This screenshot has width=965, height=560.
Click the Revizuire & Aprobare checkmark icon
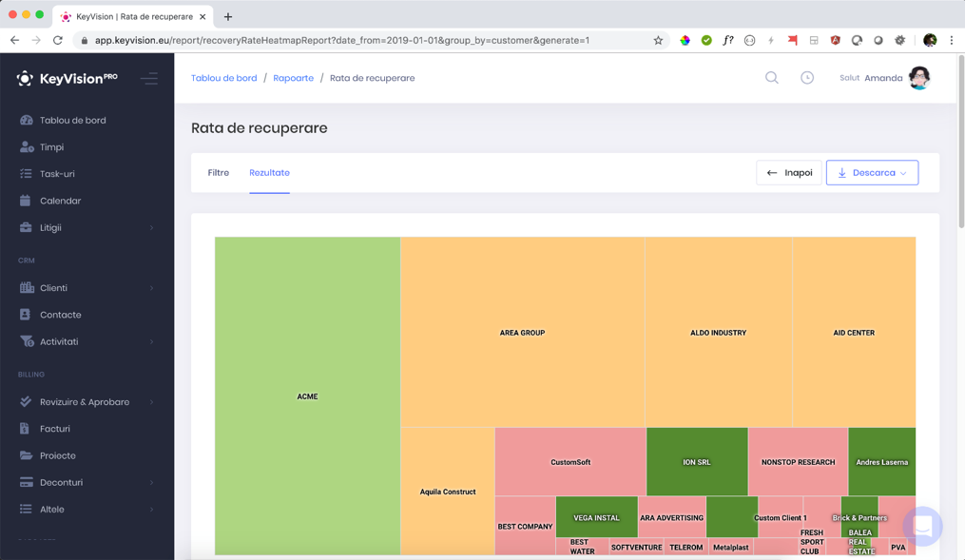[26, 402]
